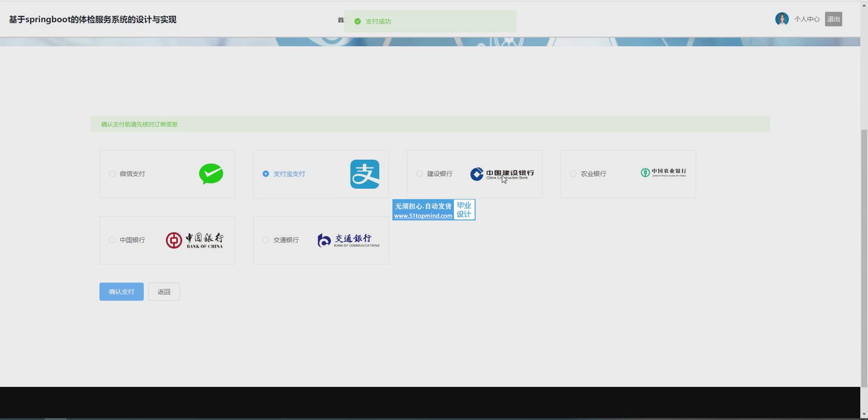
Task: Select the WeChat Pay radio button
Action: coord(112,174)
